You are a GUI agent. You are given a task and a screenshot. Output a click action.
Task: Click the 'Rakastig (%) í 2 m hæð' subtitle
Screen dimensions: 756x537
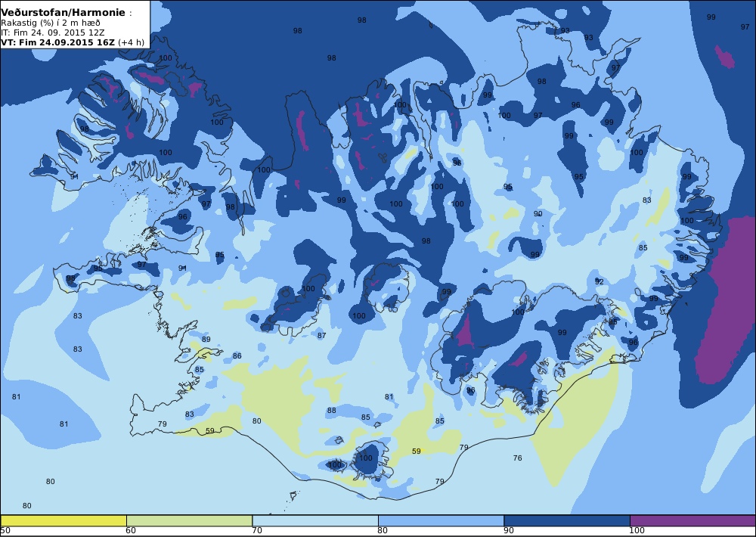tap(51, 23)
